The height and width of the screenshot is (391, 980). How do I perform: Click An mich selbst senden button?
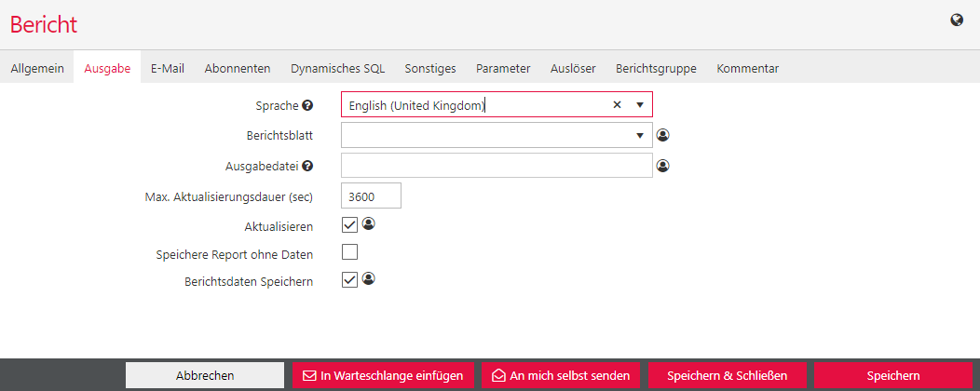[561, 375]
